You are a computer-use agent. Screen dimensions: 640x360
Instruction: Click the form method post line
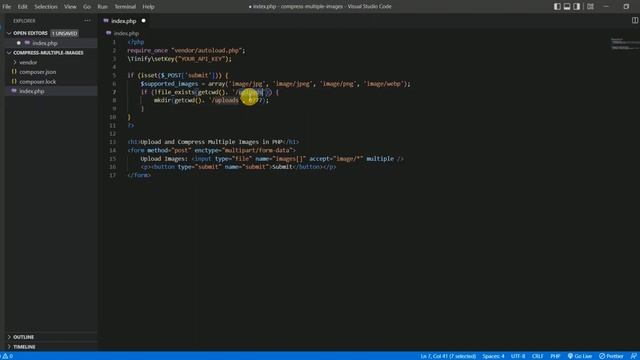coord(211,150)
